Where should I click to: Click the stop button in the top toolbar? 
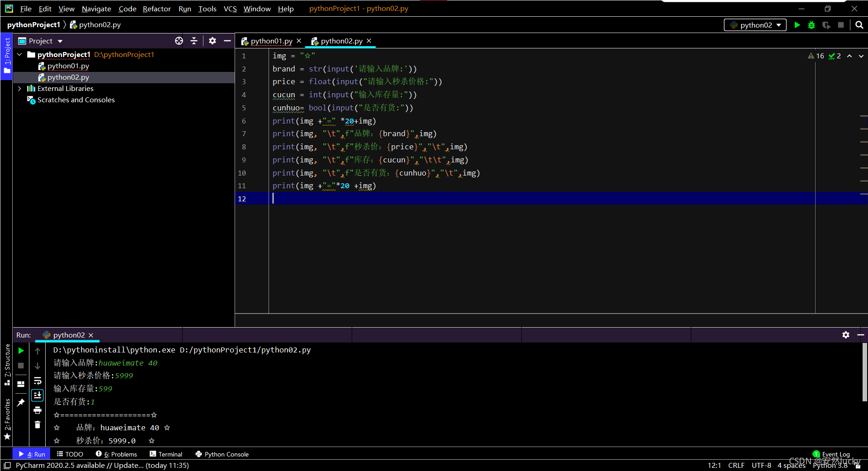pos(841,25)
